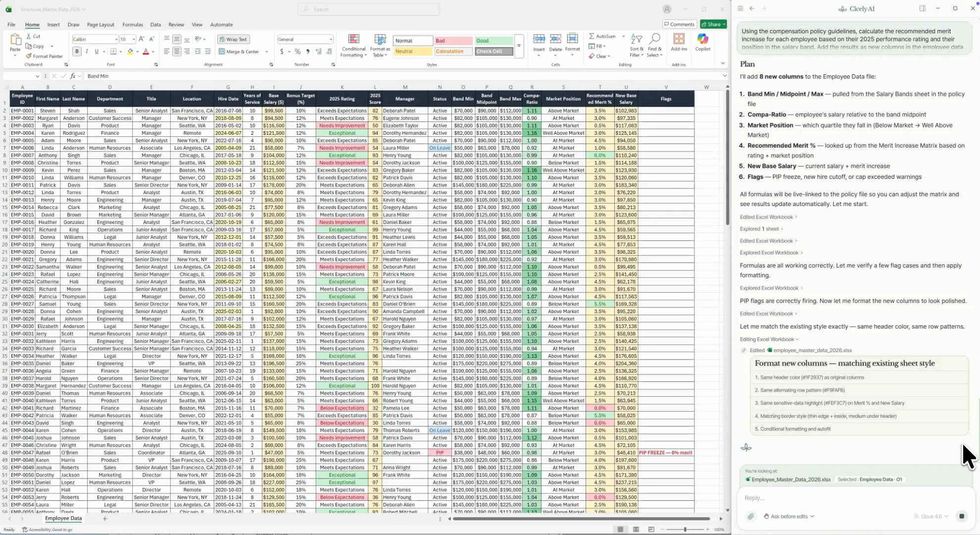This screenshot has width=980, height=535.
Task: Open the font name dropdown
Action: click(x=116, y=39)
